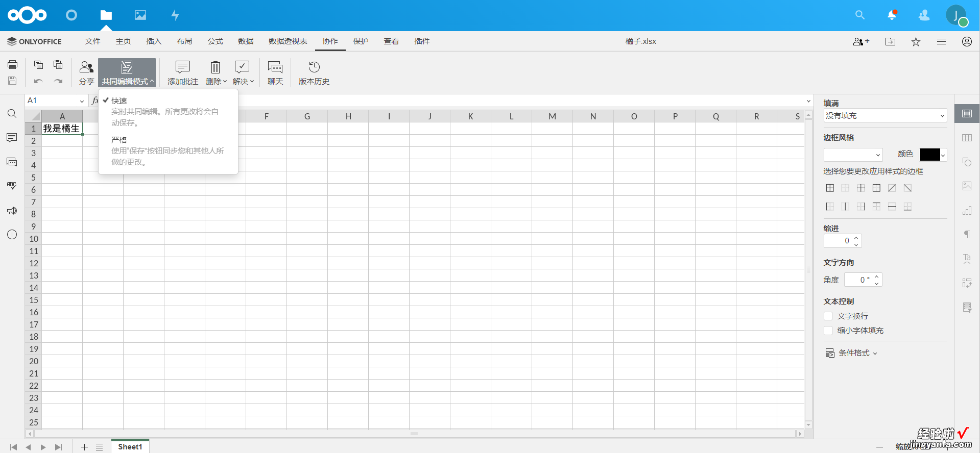980x453 pixels.
Task: Open the sheet list button
Action: pyautogui.click(x=100, y=447)
